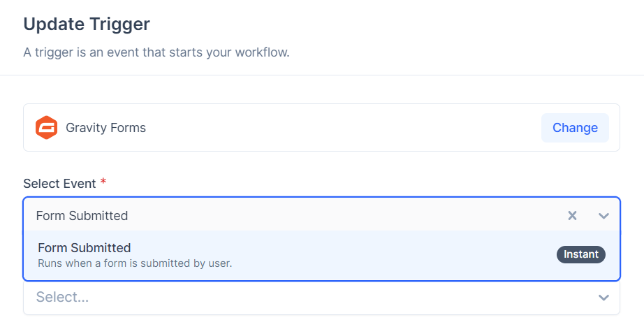Click the Select Event field label
Image resolution: width=644 pixels, height=336 pixels.
click(x=59, y=184)
